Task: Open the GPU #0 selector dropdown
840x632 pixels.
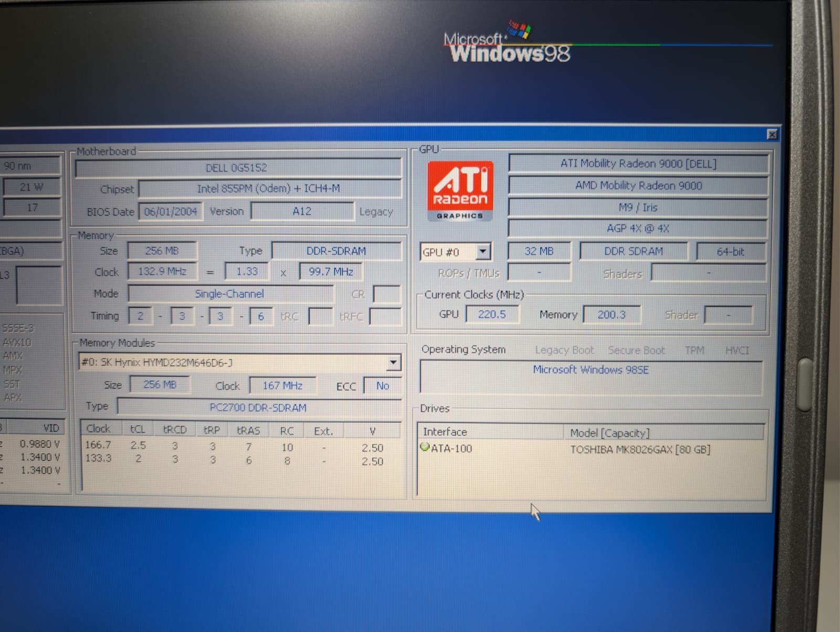Action: [483, 251]
